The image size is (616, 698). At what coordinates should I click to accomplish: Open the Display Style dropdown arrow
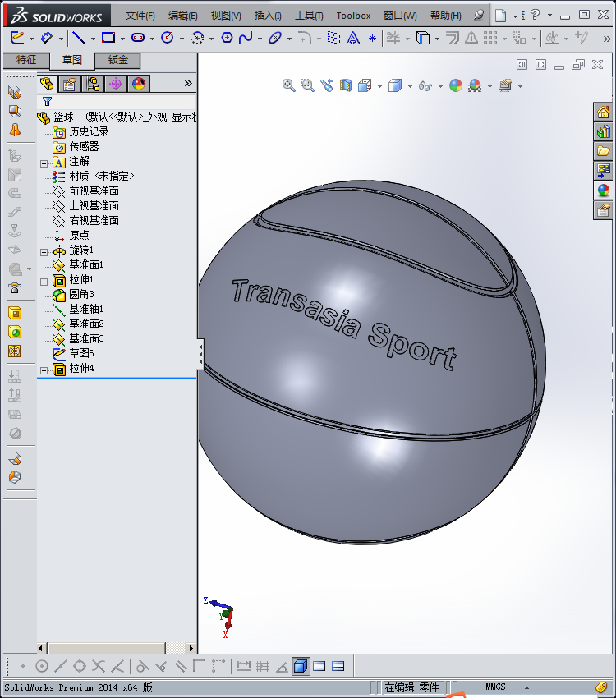[x=410, y=86]
